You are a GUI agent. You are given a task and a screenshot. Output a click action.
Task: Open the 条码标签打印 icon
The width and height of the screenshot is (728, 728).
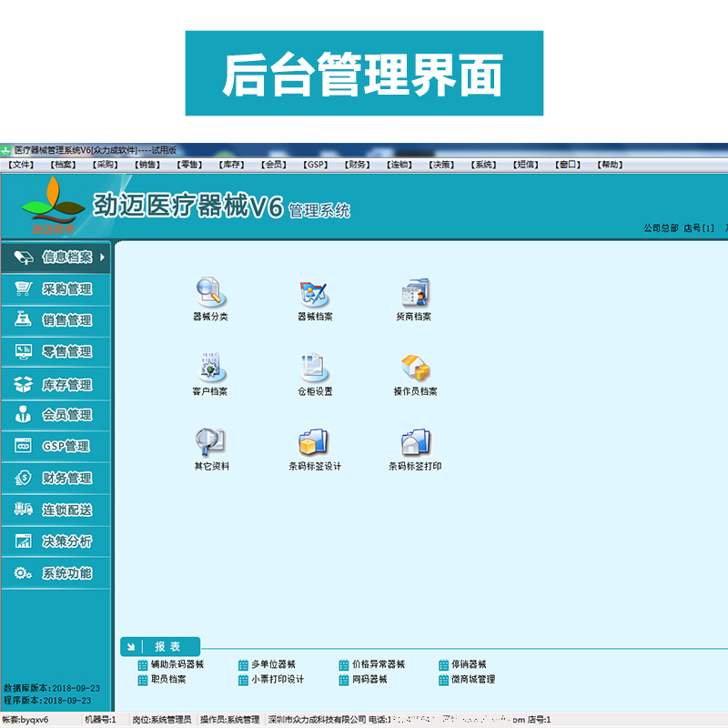(415, 449)
